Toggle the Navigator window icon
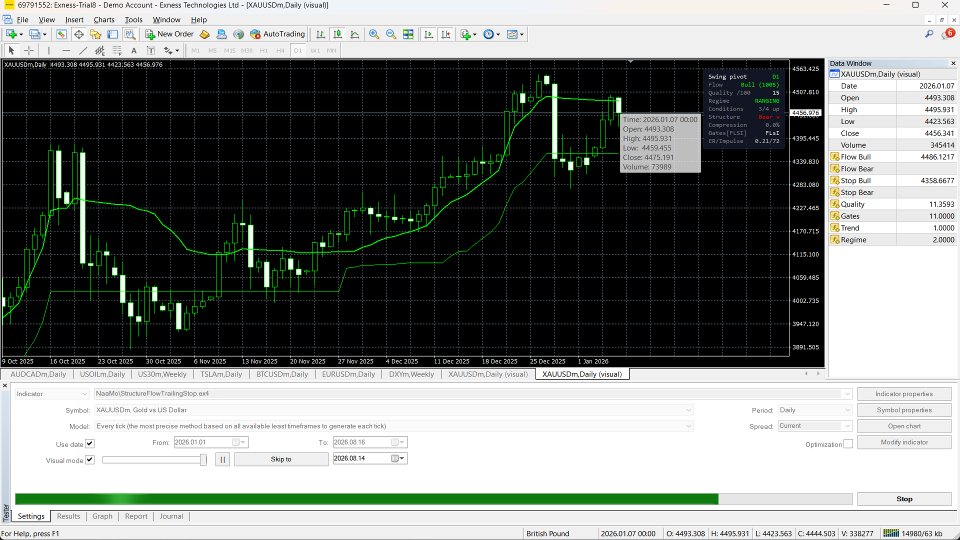 tap(96, 34)
